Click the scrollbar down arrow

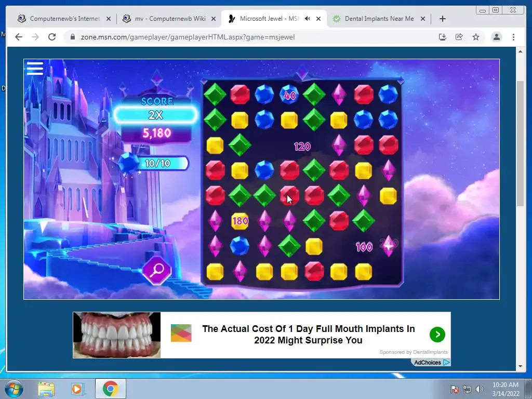click(520, 366)
